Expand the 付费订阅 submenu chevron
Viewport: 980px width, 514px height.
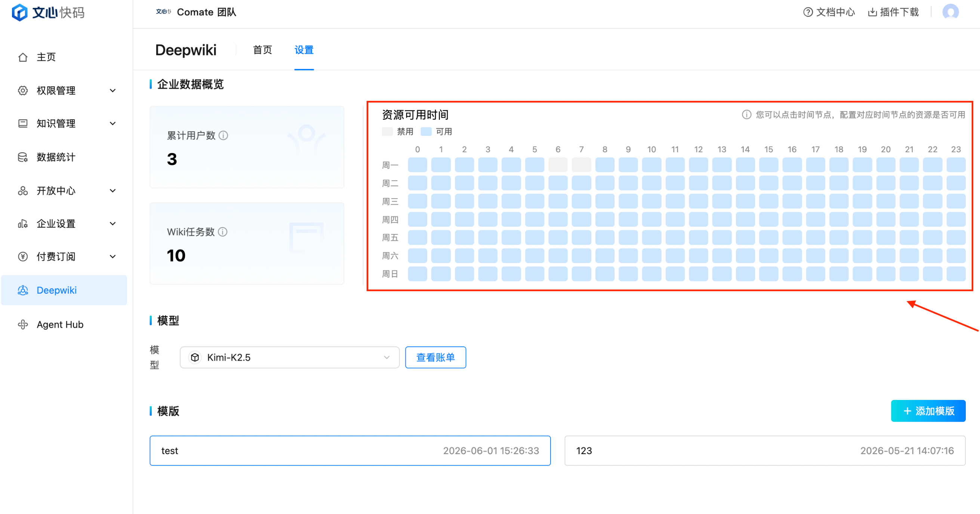click(113, 257)
